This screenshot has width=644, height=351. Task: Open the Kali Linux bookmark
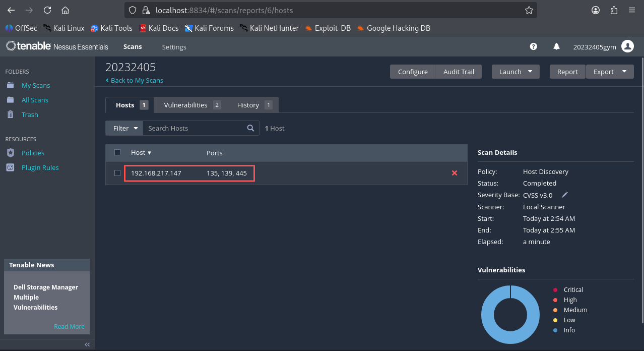tap(64, 28)
